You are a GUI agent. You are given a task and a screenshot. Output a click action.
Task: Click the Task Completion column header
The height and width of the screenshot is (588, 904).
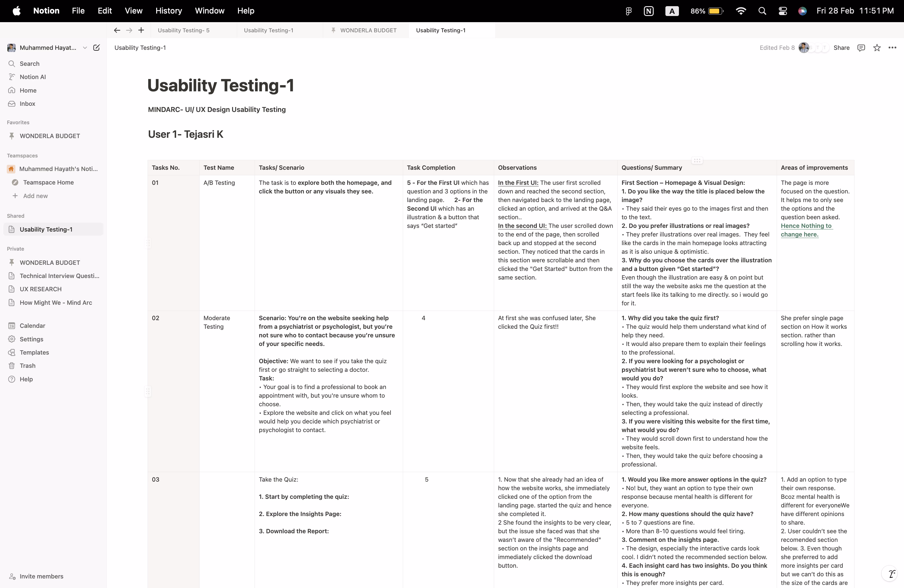pyautogui.click(x=448, y=168)
